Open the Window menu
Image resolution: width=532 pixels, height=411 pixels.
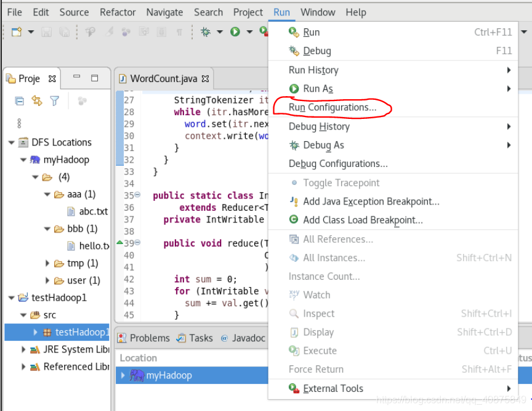pyautogui.click(x=318, y=12)
